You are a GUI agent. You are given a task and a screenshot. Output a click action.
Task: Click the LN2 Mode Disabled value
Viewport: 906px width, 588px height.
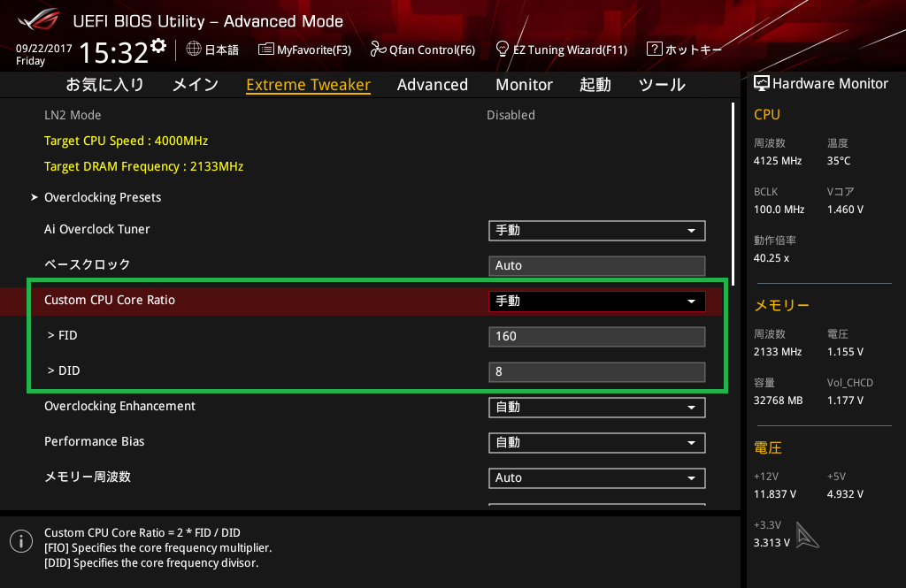(511, 115)
